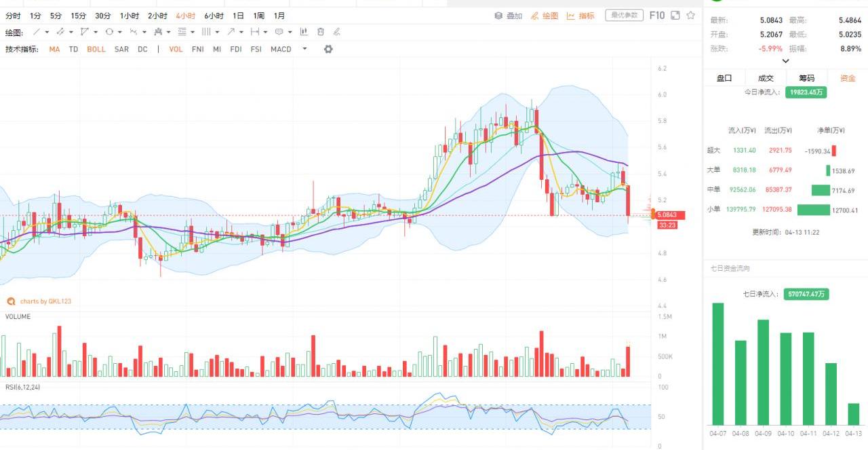Expand chart to fullscreen

(675, 15)
